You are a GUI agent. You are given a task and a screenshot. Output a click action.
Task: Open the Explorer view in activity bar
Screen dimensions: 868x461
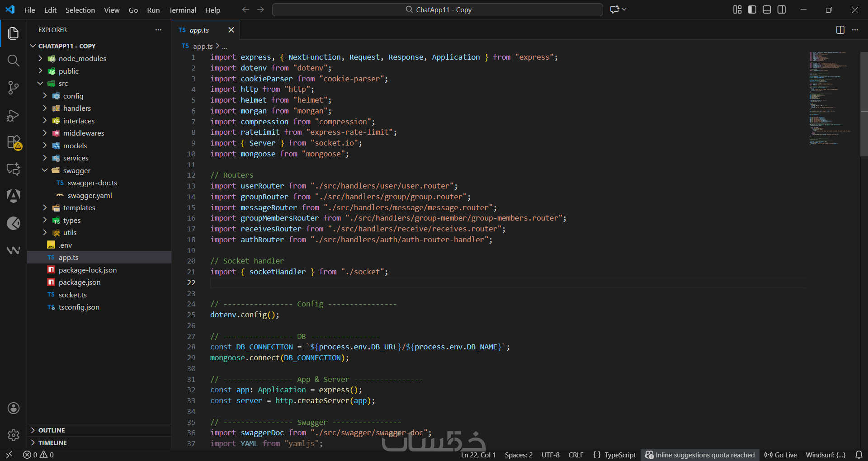coord(14,33)
